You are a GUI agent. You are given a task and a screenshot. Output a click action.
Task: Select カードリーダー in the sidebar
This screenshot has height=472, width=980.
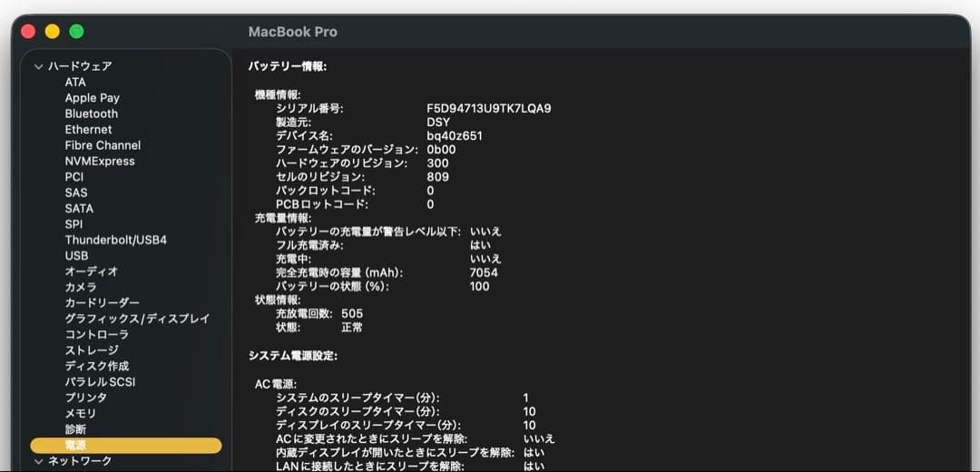[x=102, y=302]
